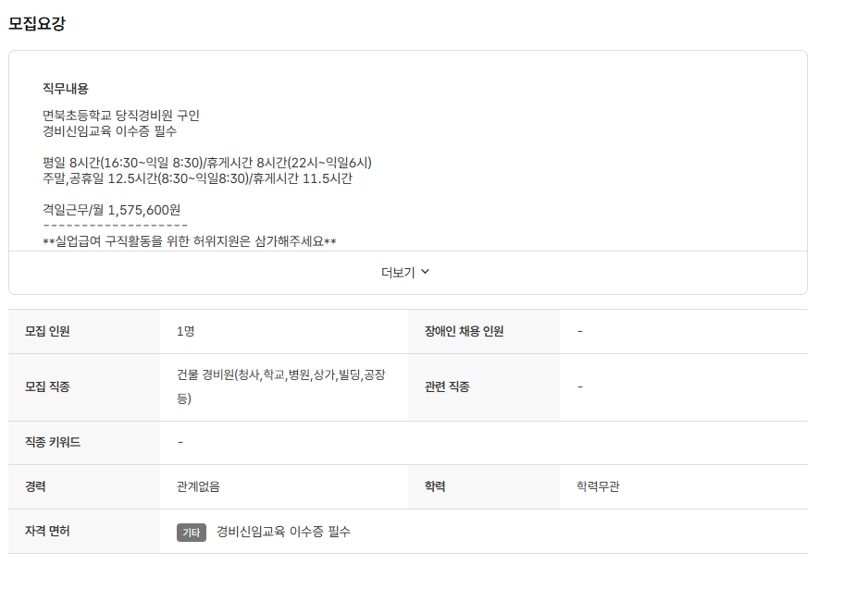Click the 기타 badge in 자격 면허 row
The width and height of the screenshot is (868, 589).
coord(192,533)
